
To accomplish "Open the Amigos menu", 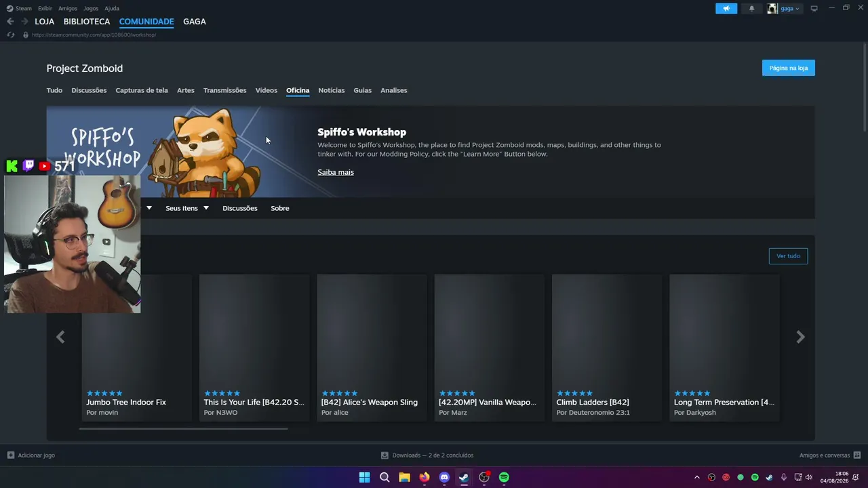I will pos(68,8).
